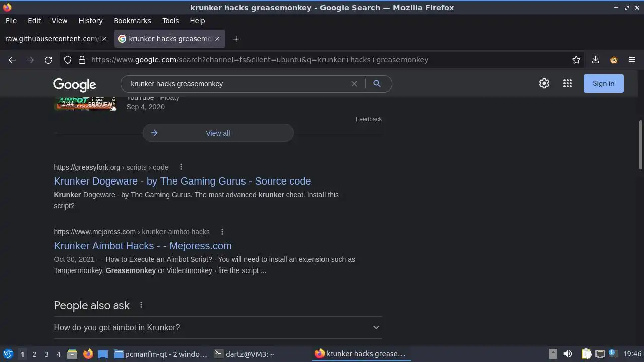
Task: Open the network tray icon
Action: 600,354
